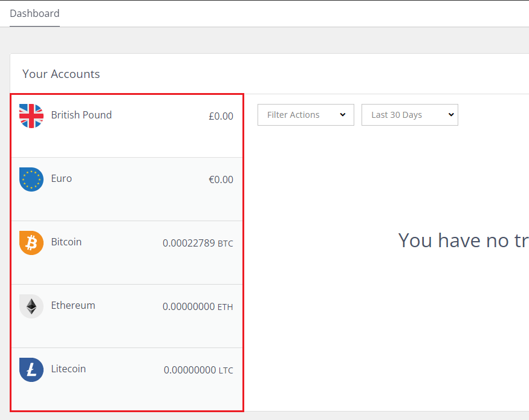Open the Litecoin account label
This screenshot has height=420, width=529.
pos(68,369)
